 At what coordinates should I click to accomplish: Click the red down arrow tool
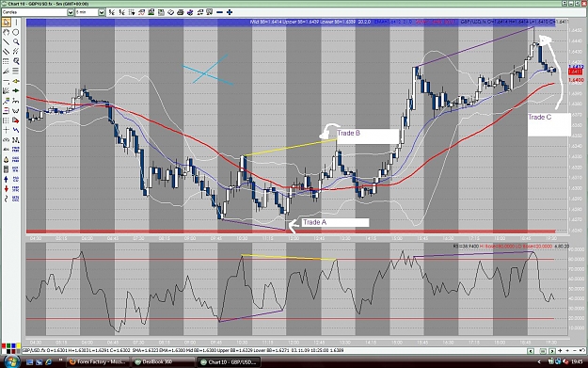6,189
